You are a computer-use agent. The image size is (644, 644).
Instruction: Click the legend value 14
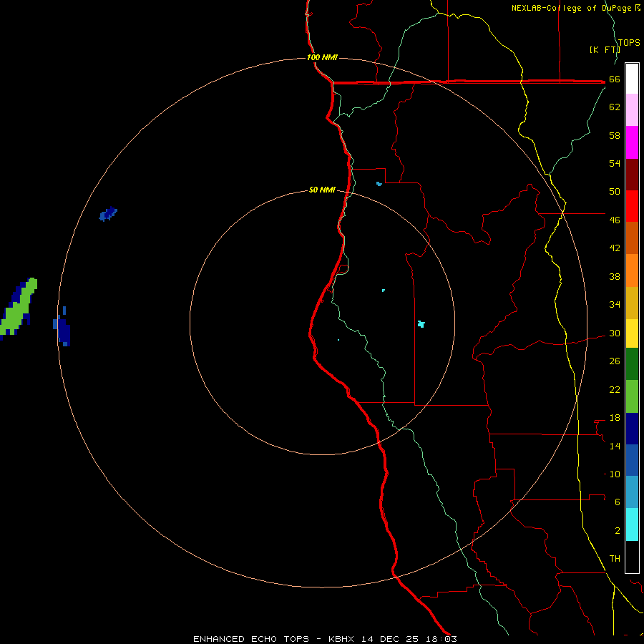coord(615,446)
